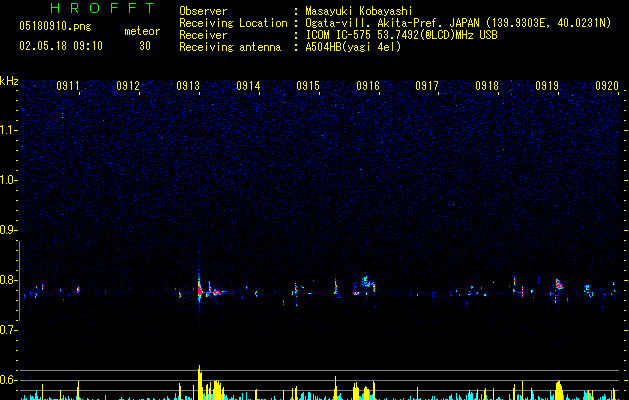Image resolution: width=629 pixels, height=400 pixels.
Task: Select the 0911 time marker
Action: [67, 85]
